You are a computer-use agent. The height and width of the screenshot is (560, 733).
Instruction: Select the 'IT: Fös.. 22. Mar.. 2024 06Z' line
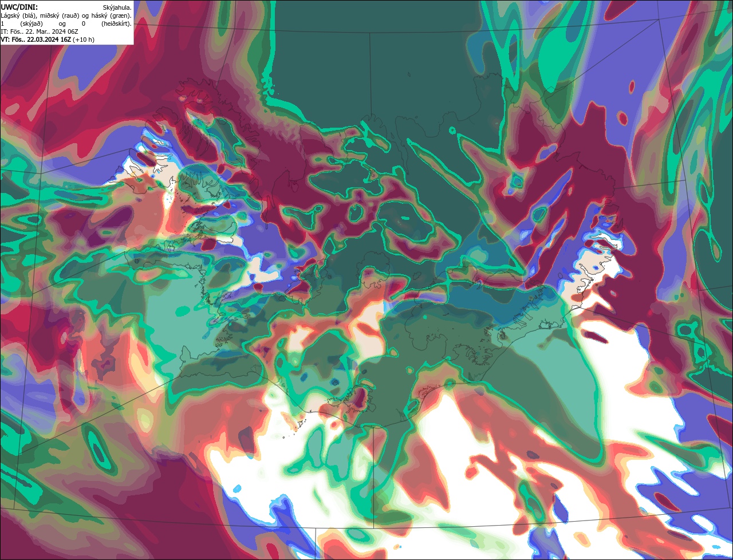coord(40,31)
